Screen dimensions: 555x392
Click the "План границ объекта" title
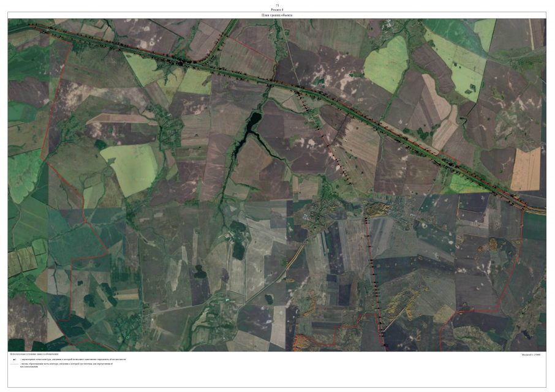[x=277, y=15]
